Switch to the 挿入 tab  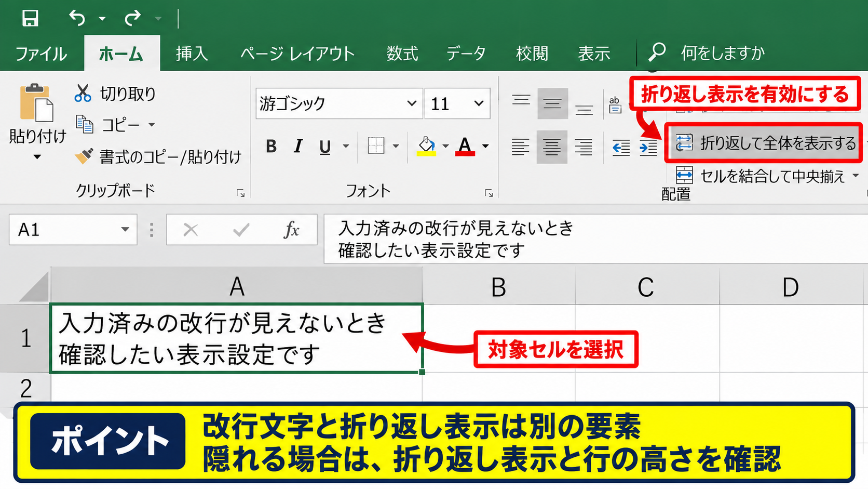(x=192, y=53)
